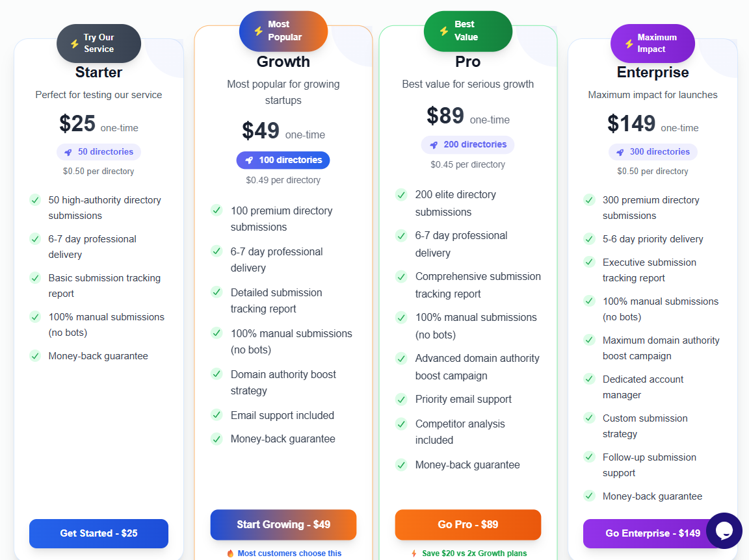Viewport: 749px width, 560px height.
Task: Click the 100 directories blue pill badge
Action: coord(283,160)
